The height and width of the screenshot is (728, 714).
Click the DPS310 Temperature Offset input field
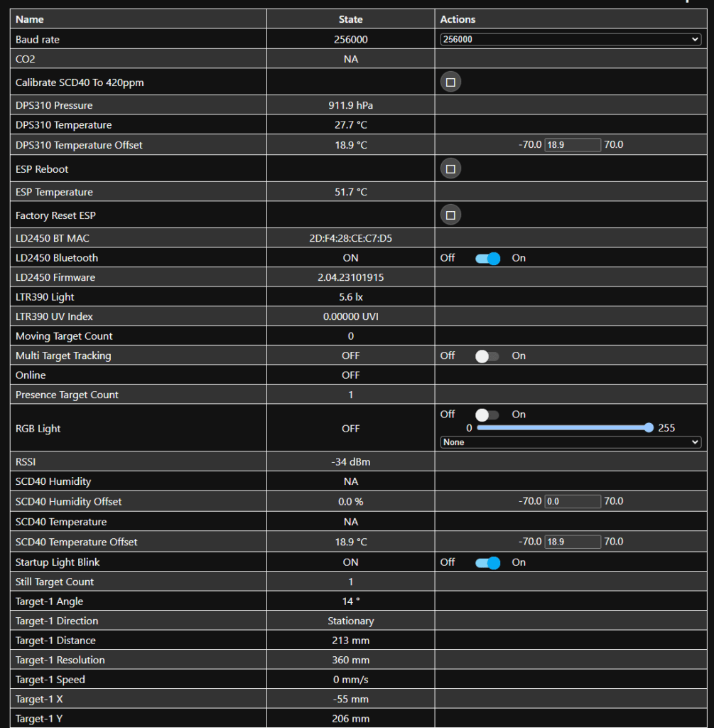pyautogui.click(x=573, y=145)
